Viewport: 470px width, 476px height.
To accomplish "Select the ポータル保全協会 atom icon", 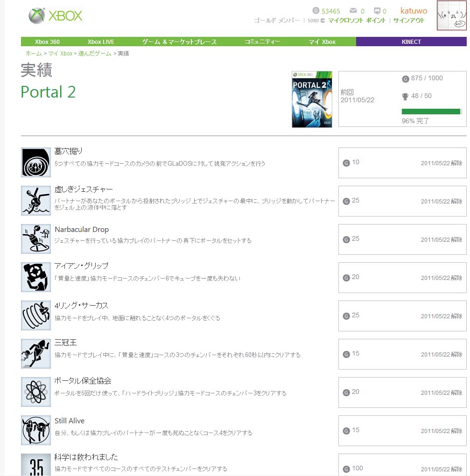I will point(36,392).
